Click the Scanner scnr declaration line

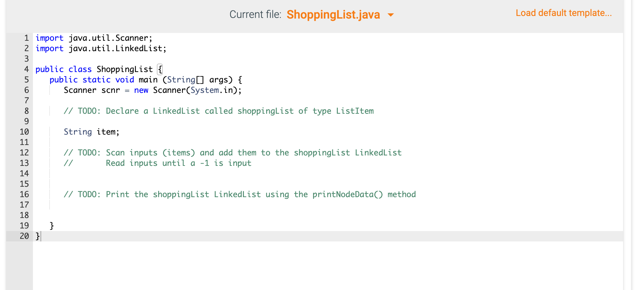tap(153, 90)
